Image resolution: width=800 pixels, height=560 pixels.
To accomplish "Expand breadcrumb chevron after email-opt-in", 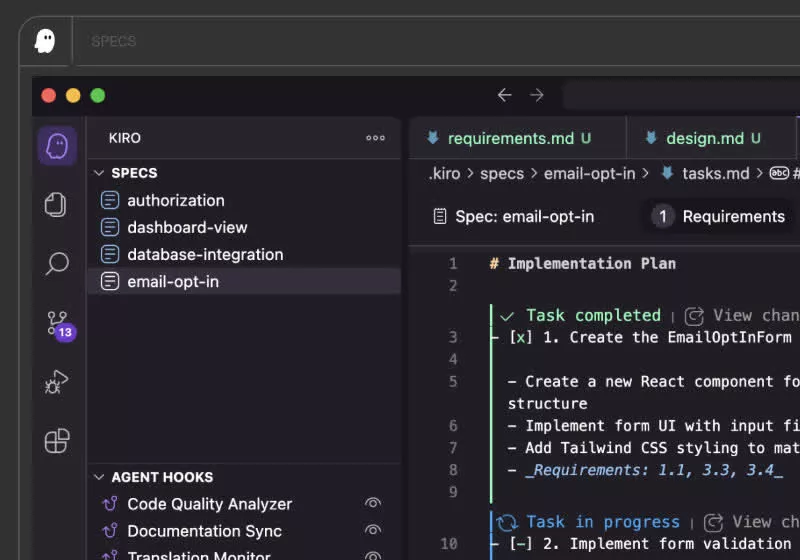I will [645, 173].
